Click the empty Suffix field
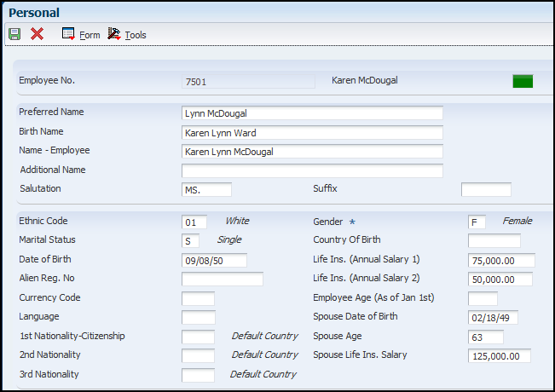The image size is (555, 392). tap(486, 189)
